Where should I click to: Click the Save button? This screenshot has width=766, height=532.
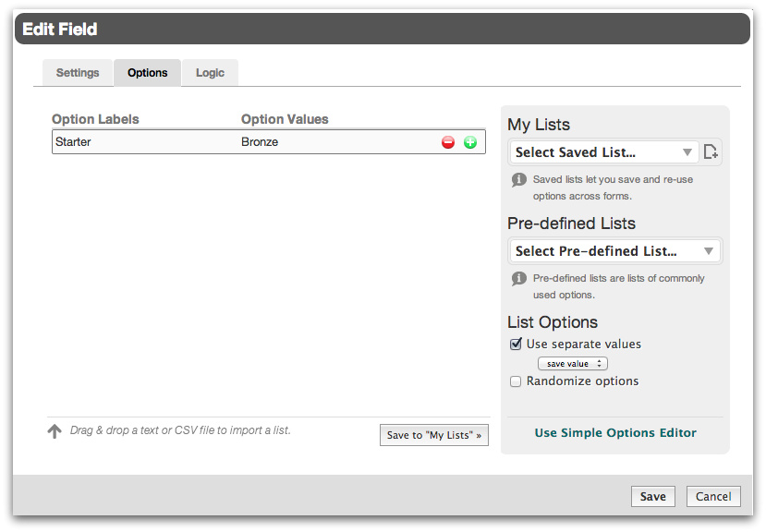tap(652, 497)
